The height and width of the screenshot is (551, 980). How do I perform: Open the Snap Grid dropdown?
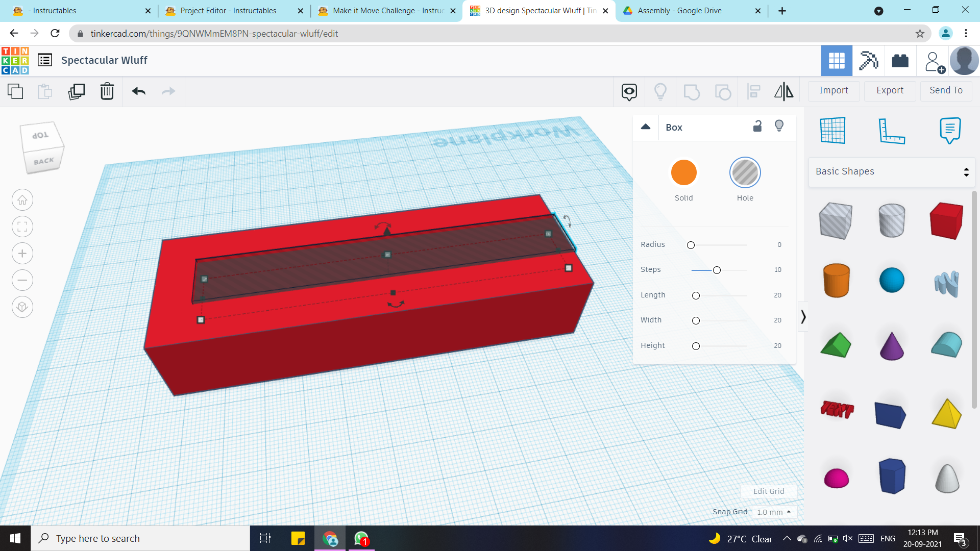tap(774, 512)
